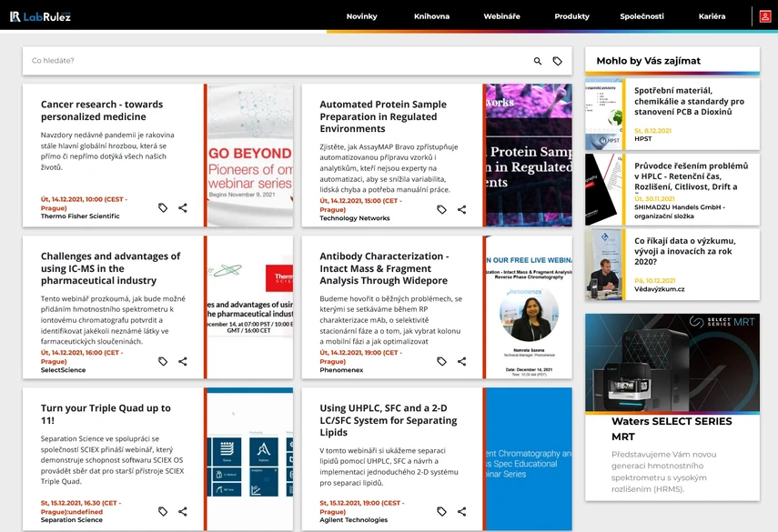Share the IC-MS pharmaceutical industry webinar
Screen dimensions: 778x532
(183, 361)
